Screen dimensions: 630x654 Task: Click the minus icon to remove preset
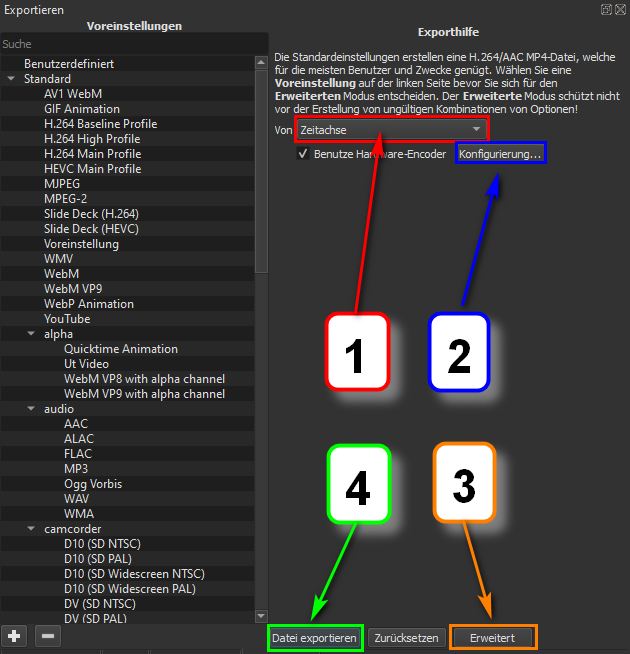[47, 635]
